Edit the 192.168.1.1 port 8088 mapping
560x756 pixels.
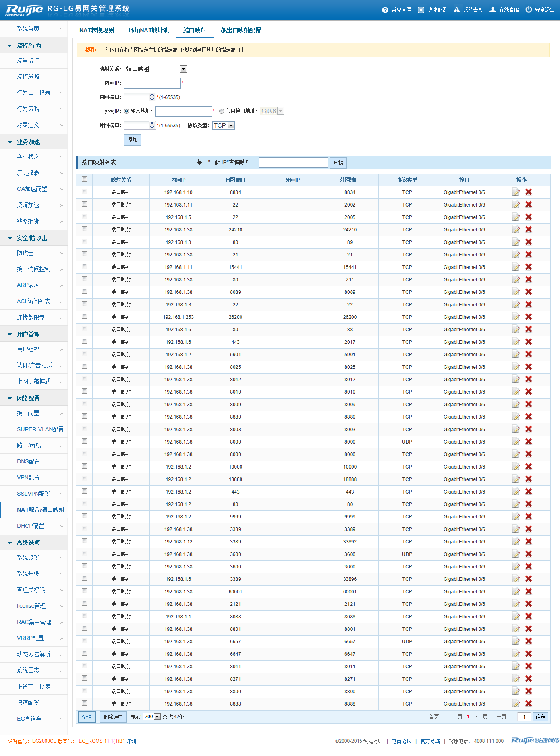point(516,617)
